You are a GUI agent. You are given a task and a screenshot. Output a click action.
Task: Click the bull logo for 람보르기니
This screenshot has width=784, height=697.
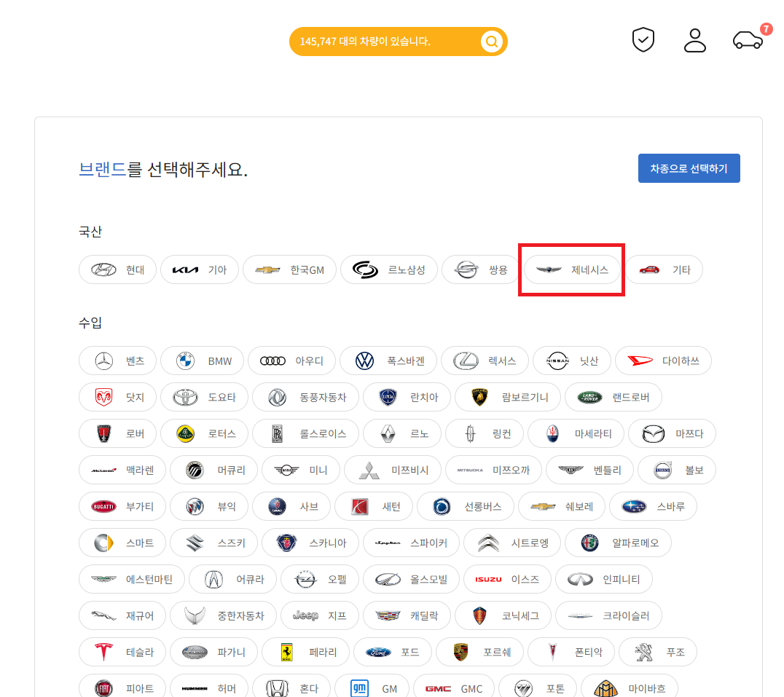[x=479, y=397]
